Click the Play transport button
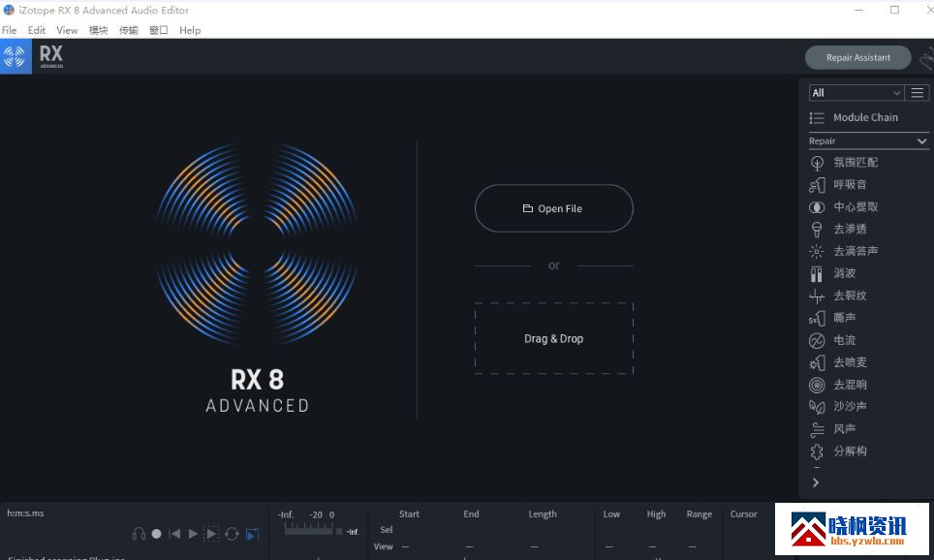This screenshot has width=934, height=560. pos(193,534)
